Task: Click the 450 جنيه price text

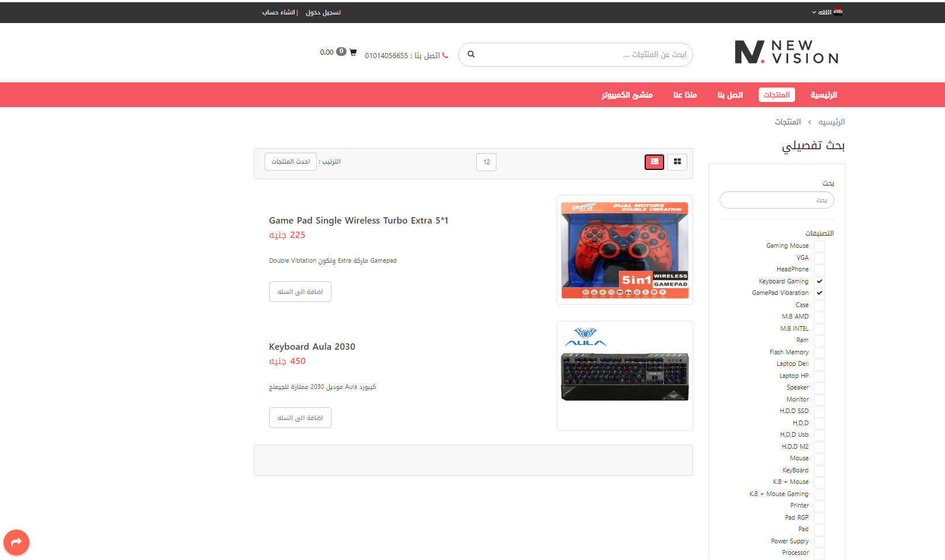Action: 287,361
